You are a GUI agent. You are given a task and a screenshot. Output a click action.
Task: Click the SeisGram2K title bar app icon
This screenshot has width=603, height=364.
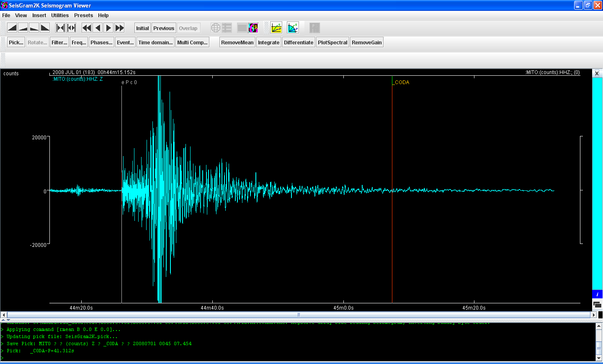click(x=4, y=5)
